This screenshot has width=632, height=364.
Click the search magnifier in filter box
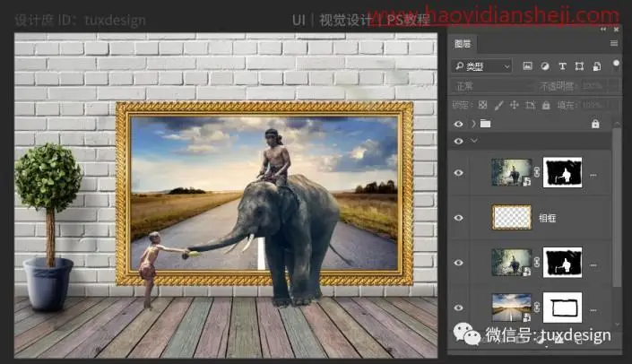point(460,66)
